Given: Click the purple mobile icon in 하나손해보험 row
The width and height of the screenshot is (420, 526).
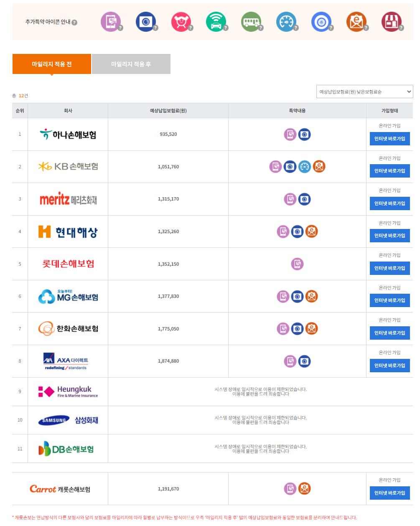Looking at the screenshot, I should 290,135.
